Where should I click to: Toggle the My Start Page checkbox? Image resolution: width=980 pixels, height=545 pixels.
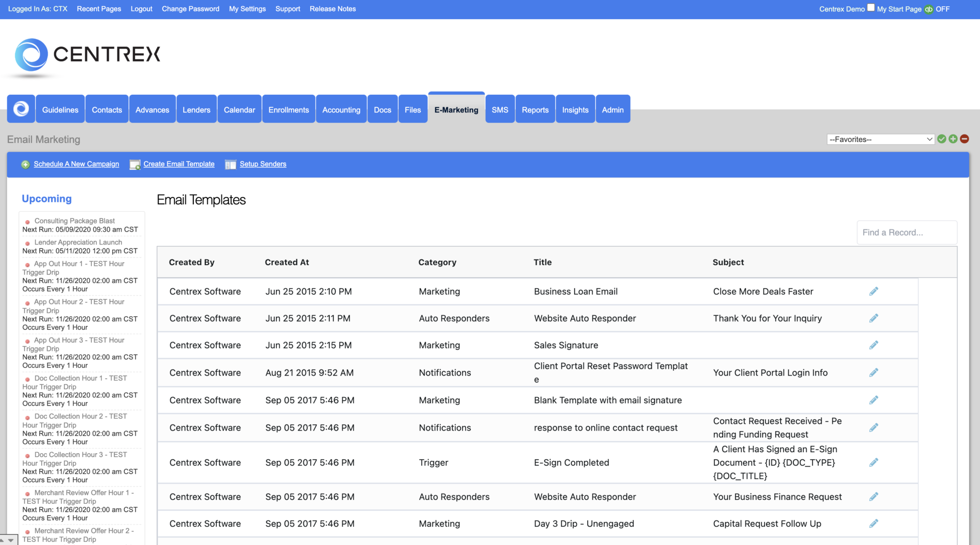coord(871,7)
